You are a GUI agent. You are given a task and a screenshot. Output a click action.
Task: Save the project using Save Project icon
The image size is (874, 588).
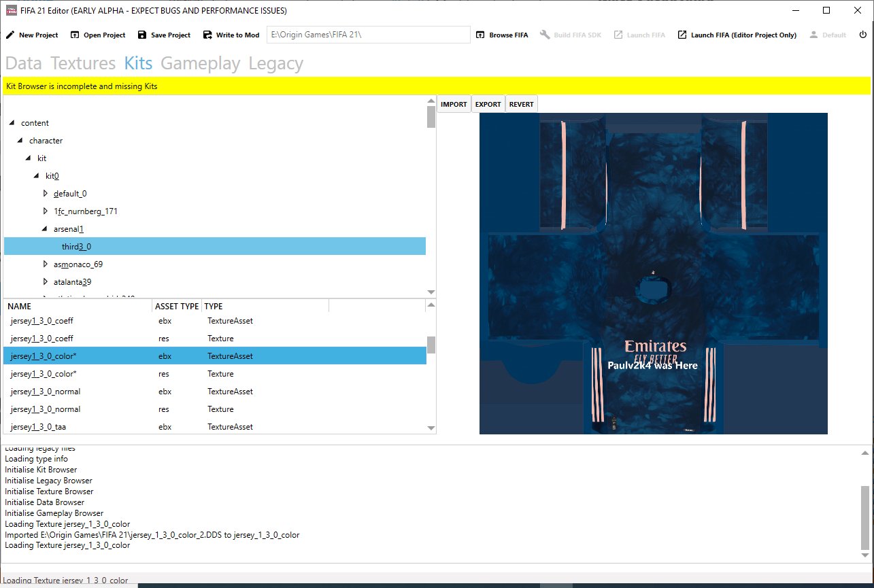(142, 35)
